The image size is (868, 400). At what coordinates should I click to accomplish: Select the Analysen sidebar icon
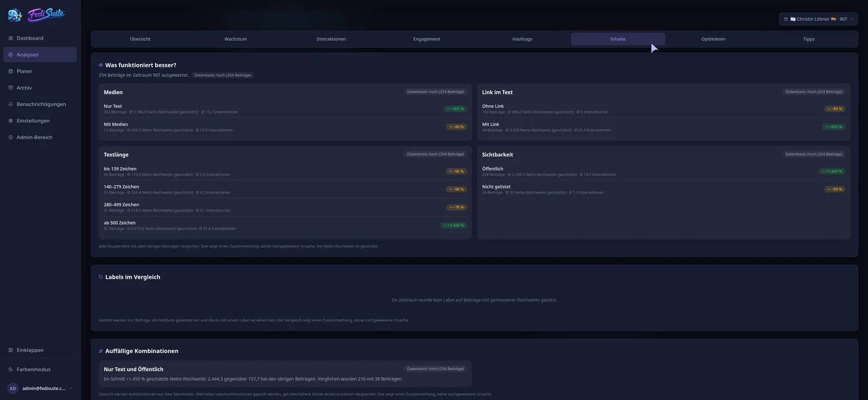(11, 55)
